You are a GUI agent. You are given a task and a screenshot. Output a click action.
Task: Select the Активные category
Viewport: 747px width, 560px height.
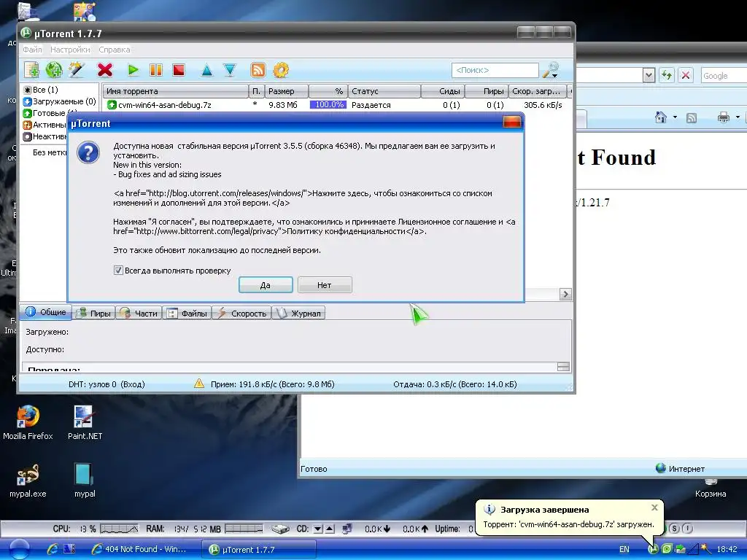(44, 125)
